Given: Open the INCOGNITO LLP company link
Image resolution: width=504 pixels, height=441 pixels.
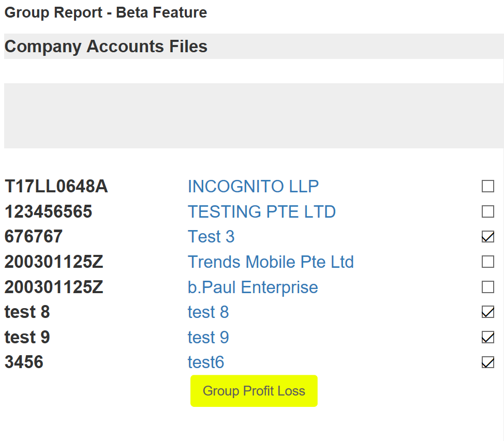Looking at the screenshot, I should point(253,186).
